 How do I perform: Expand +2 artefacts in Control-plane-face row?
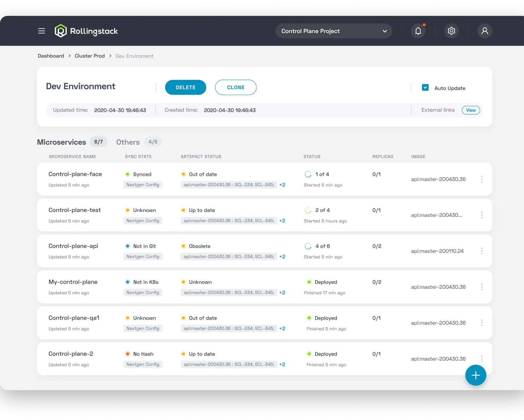click(x=282, y=185)
